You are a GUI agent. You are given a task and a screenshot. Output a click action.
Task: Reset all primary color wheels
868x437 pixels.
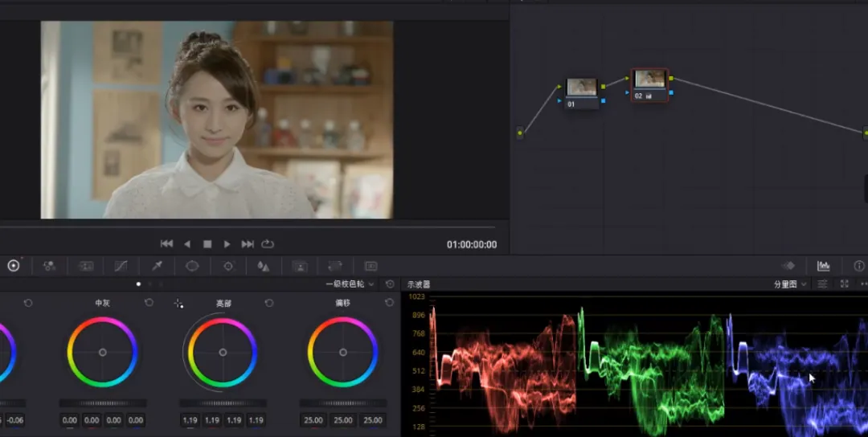[x=390, y=284]
